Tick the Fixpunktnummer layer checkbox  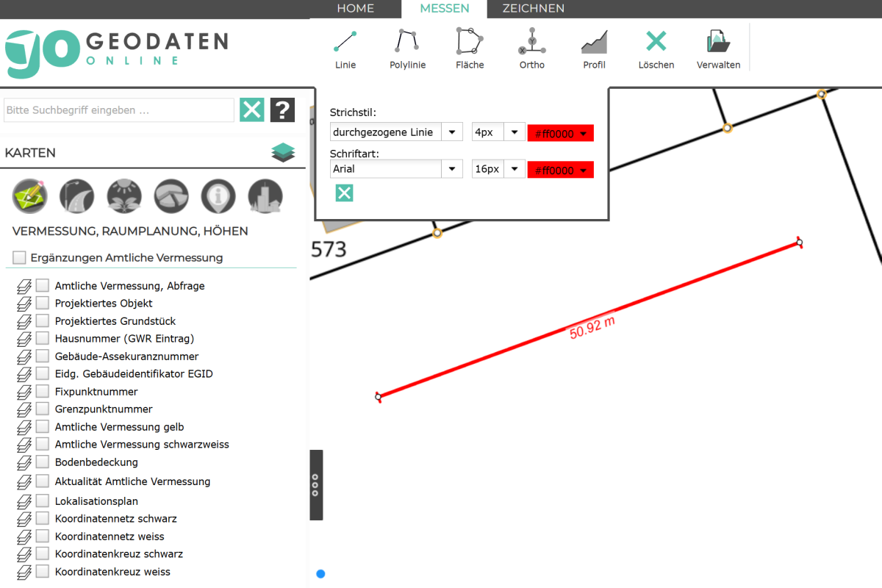click(x=43, y=392)
